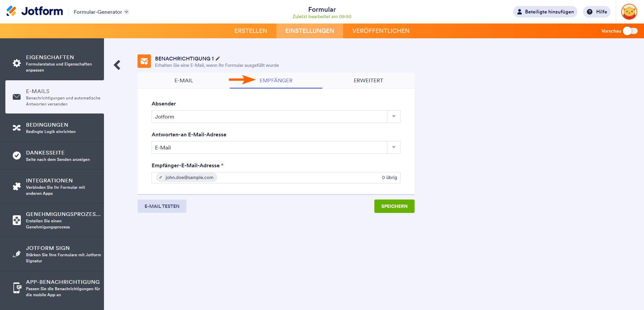The width and height of the screenshot is (644, 310).
Task: Open App-Benachrichtigung via the mobile icon
Action: coord(16,288)
